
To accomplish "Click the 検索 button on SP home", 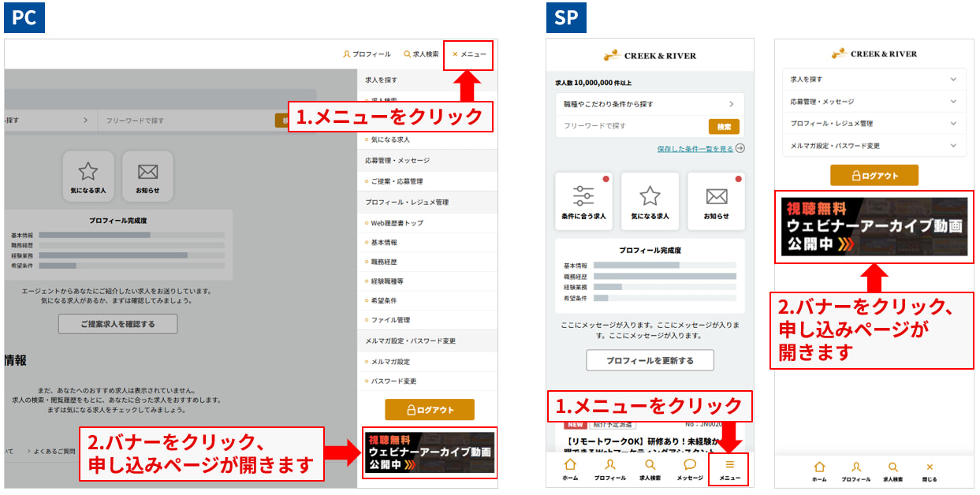I will tap(724, 127).
